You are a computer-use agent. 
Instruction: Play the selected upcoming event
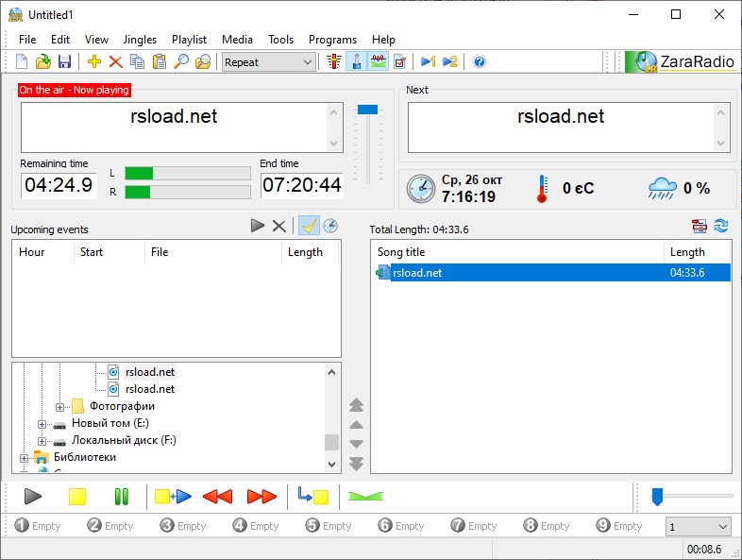[258, 226]
